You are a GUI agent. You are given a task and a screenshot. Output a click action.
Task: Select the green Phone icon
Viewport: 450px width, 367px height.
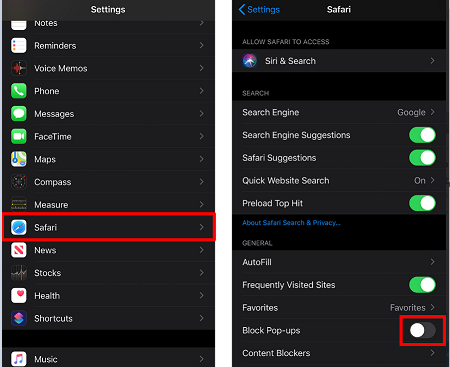19,91
